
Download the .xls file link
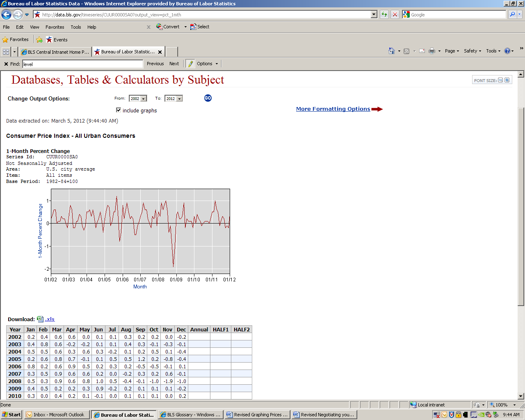[x=49, y=319]
